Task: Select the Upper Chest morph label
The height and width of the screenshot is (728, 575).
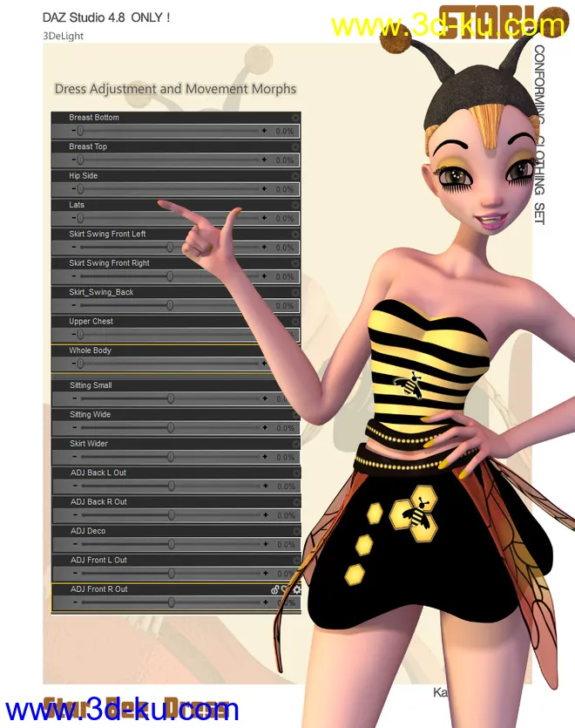Action: click(91, 322)
